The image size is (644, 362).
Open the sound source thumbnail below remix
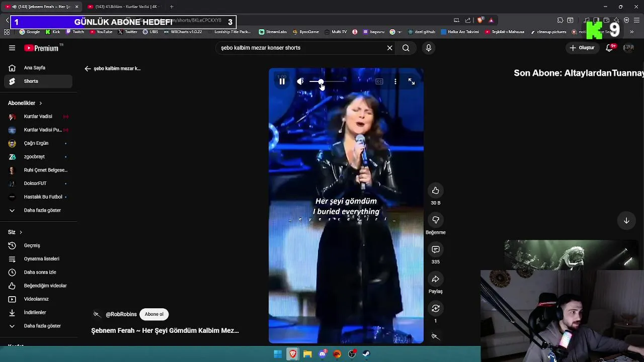(x=436, y=336)
